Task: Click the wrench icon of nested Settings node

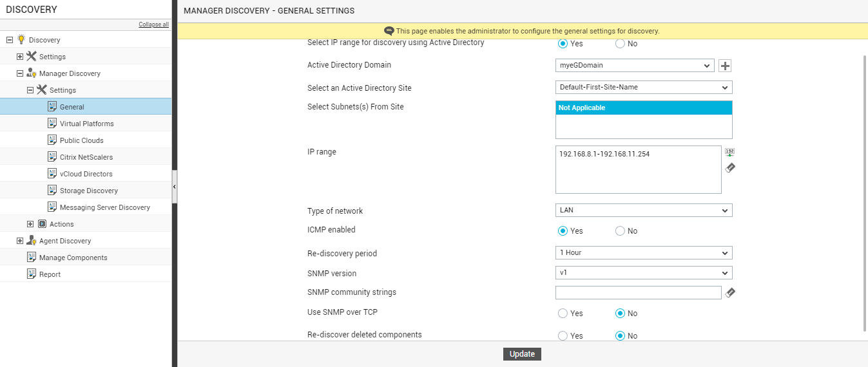Action: point(41,89)
